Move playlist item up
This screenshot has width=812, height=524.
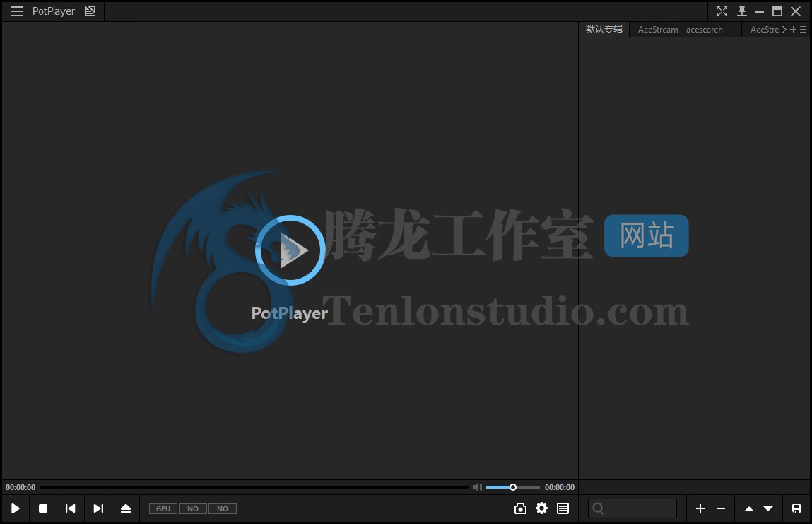(749, 509)
